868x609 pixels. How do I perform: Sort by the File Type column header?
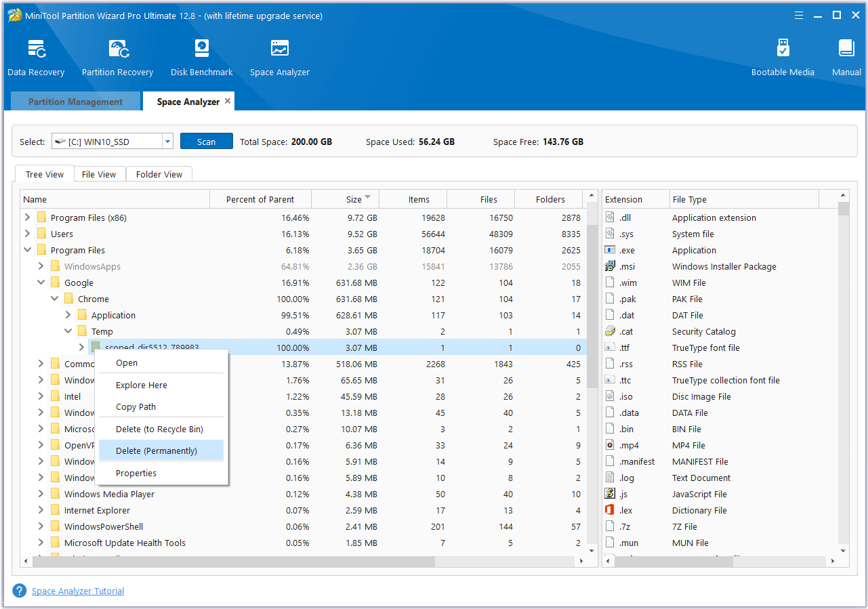coord(744,199)
